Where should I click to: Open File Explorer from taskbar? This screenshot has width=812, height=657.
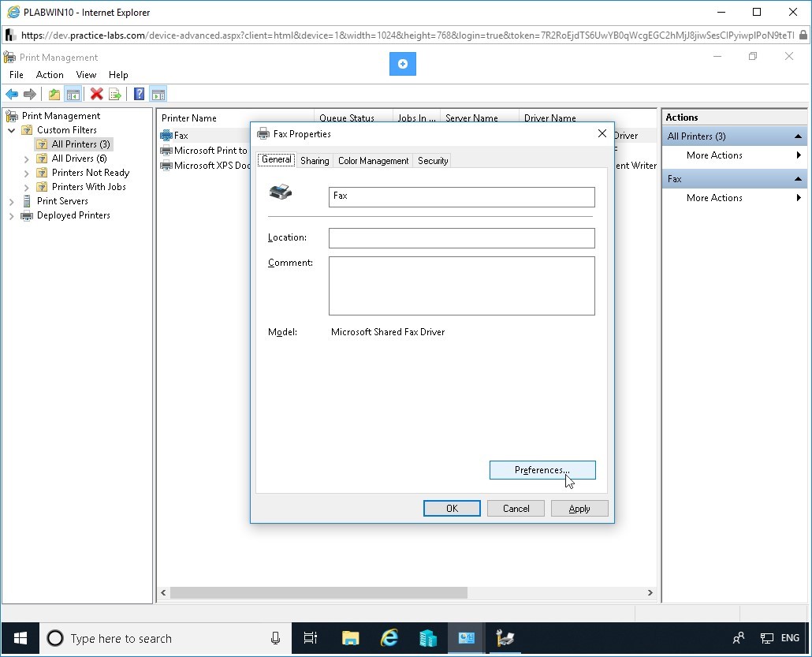pos(351,638)
